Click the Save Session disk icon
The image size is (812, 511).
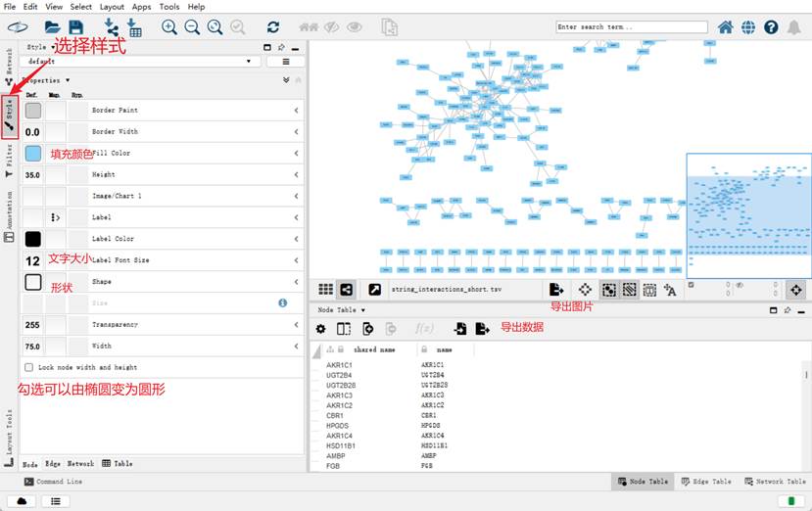[76, 27]
